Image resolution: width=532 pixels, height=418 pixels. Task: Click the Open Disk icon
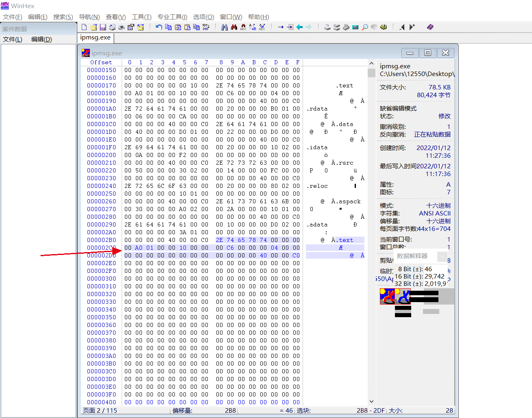(327, 27)
